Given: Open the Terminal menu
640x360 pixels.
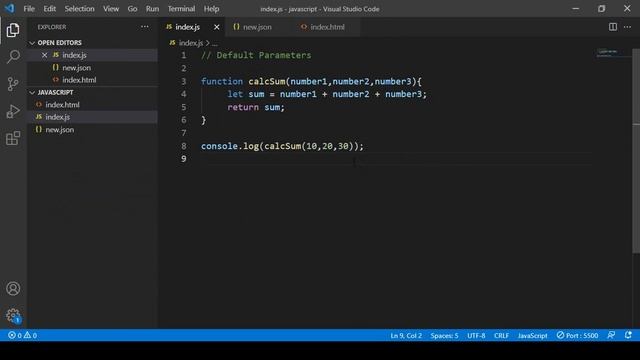Looking at the screenshot, I should (181, 9).
